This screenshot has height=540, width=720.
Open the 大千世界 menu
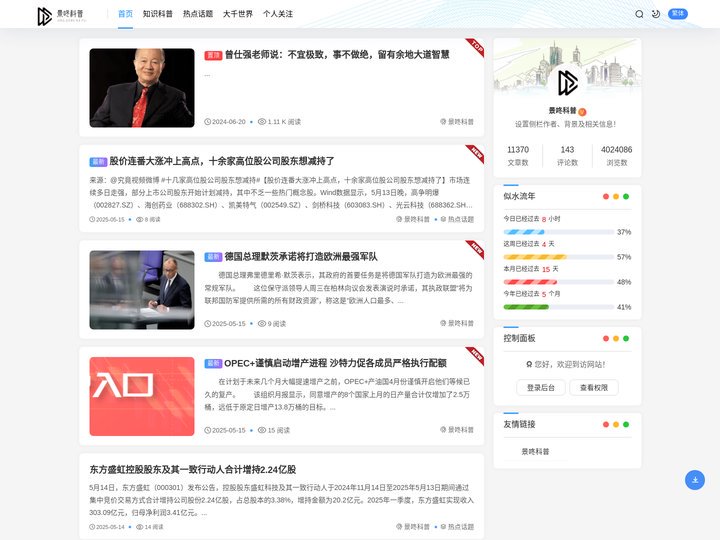point(238,14)
